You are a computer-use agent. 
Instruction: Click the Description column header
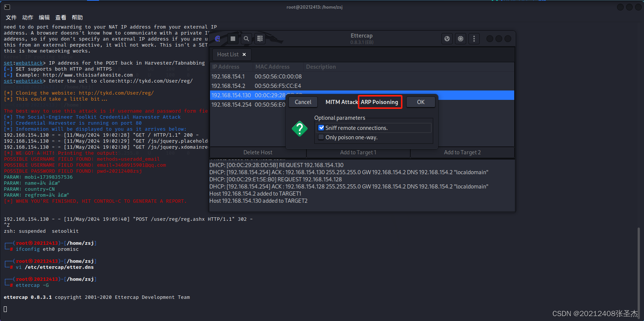tap(321, 67)
